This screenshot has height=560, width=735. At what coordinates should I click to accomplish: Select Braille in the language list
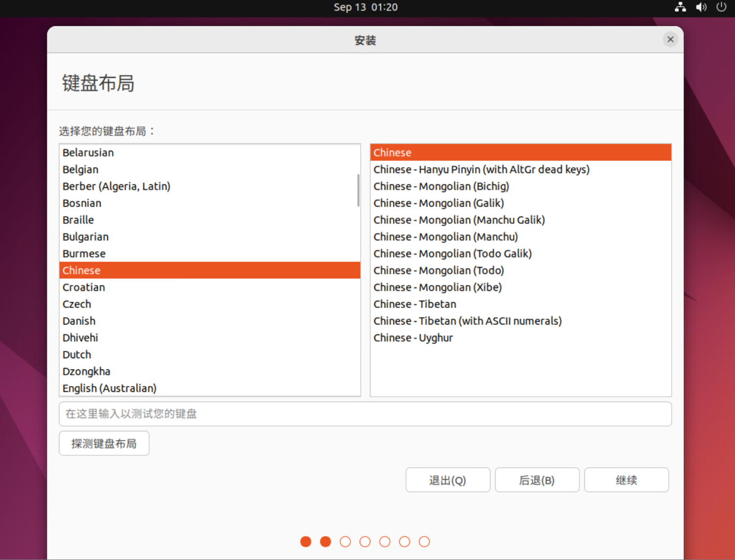(x=210, y=220)
